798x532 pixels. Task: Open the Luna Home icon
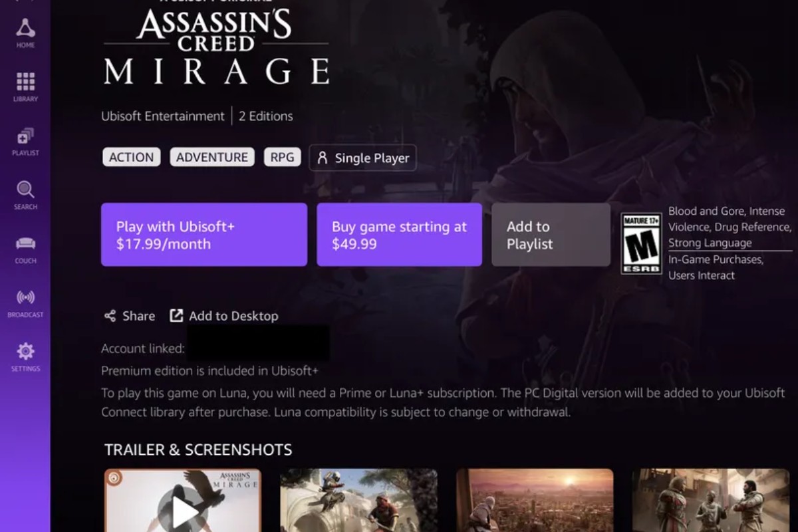pyautogui.click(x=25, y=29)
